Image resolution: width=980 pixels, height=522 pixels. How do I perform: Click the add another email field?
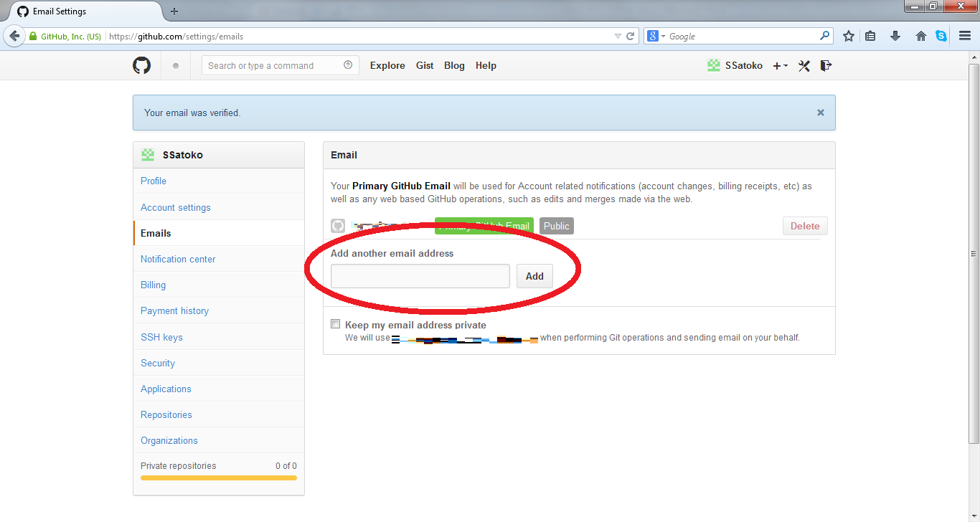coord(420,276)
